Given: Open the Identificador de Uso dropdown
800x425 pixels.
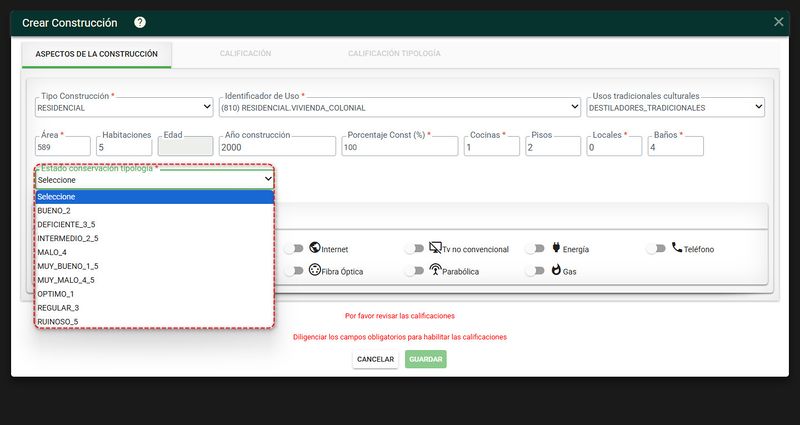Looking at the screenshot, I should (x=400, y=107).
